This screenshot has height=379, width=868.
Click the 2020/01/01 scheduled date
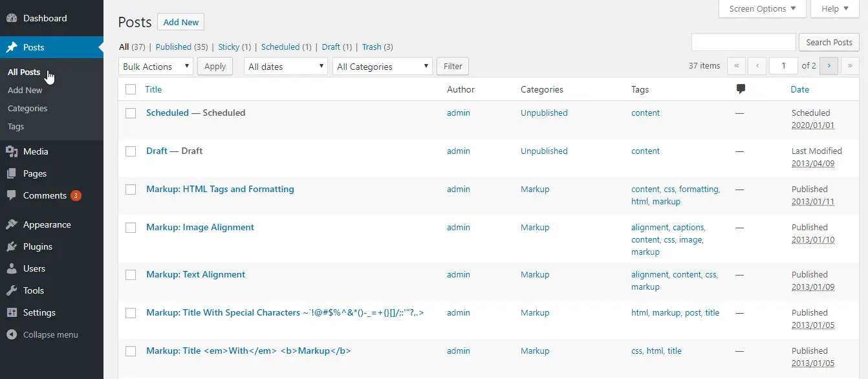813,125
